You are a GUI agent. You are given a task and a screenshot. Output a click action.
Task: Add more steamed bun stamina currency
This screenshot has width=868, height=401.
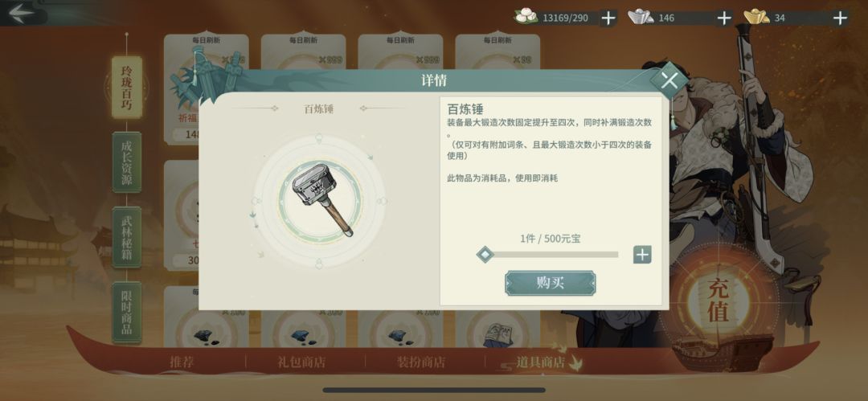point(608,18)
